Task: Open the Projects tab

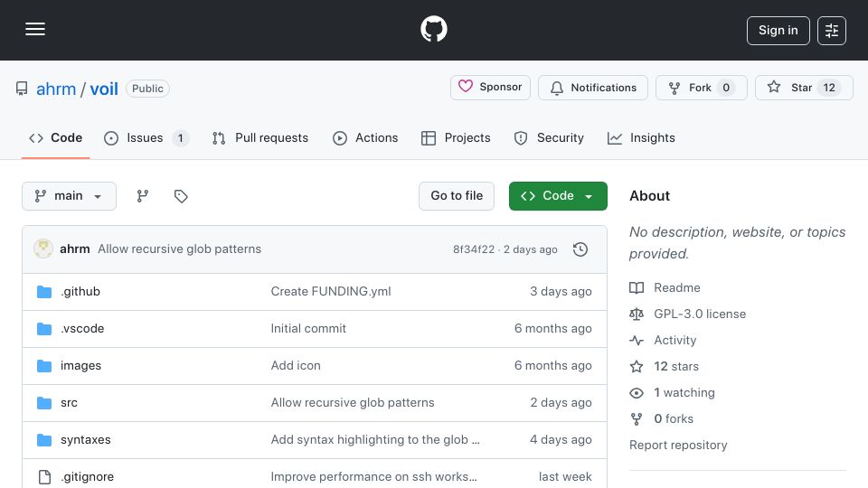Action: coord(456,137)
